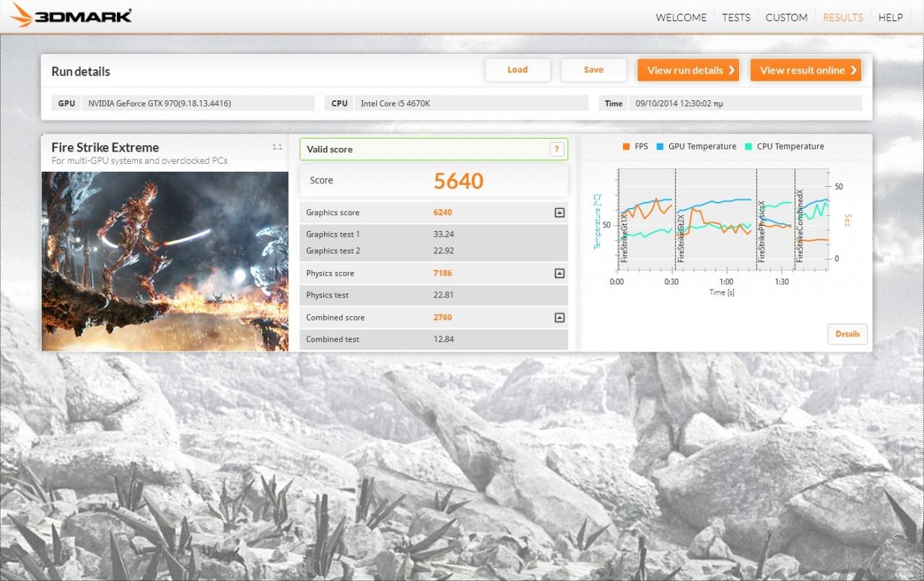This screenshot has width=924, height=581.
Task: Click the FPS orange legend swatch
Action: coord(626,147)
